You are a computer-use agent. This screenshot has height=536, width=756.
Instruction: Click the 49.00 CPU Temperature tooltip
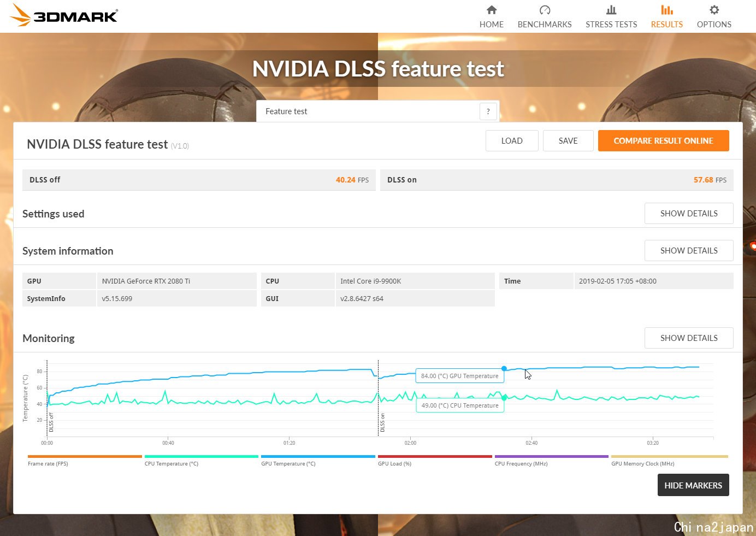coord(460,405)
